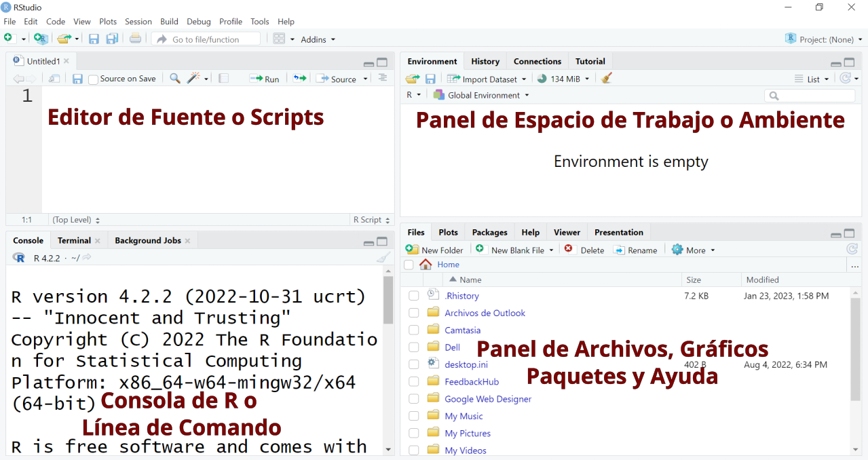Tick the select-all checkbox in Files pane
This screenshot has height=460, width=868.
pyautogui.click(x=408, y=265)
